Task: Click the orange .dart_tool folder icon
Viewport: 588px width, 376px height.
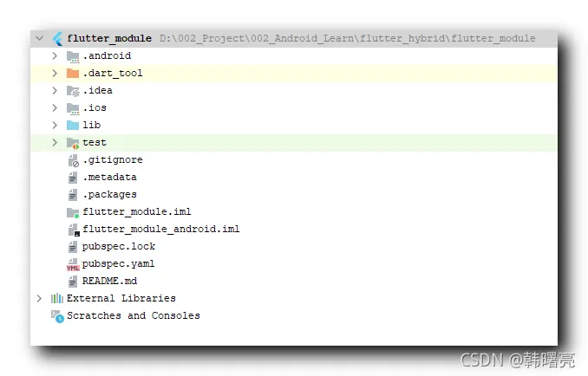Action: click(73, 74)
